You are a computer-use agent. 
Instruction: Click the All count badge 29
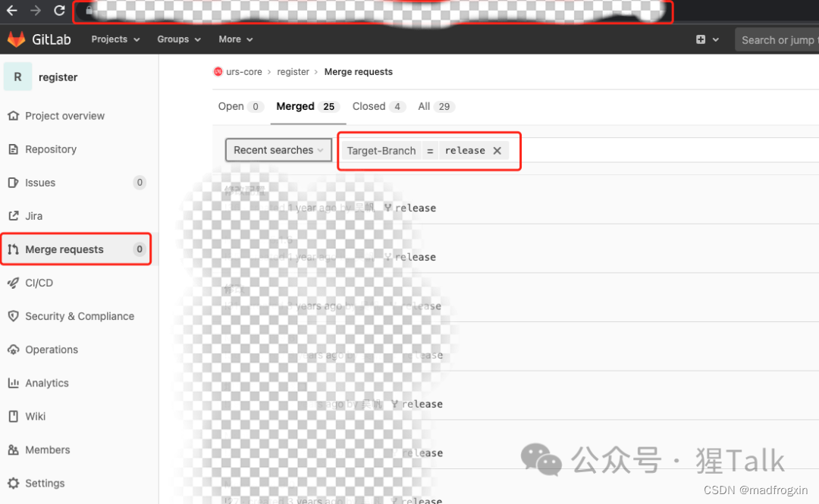[x=444, y=107]
